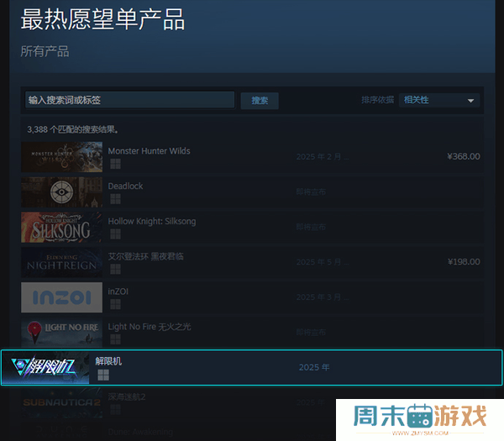Open the Subnautica 2 thumbnail
The image size is (504, 441).
point(62,402)
